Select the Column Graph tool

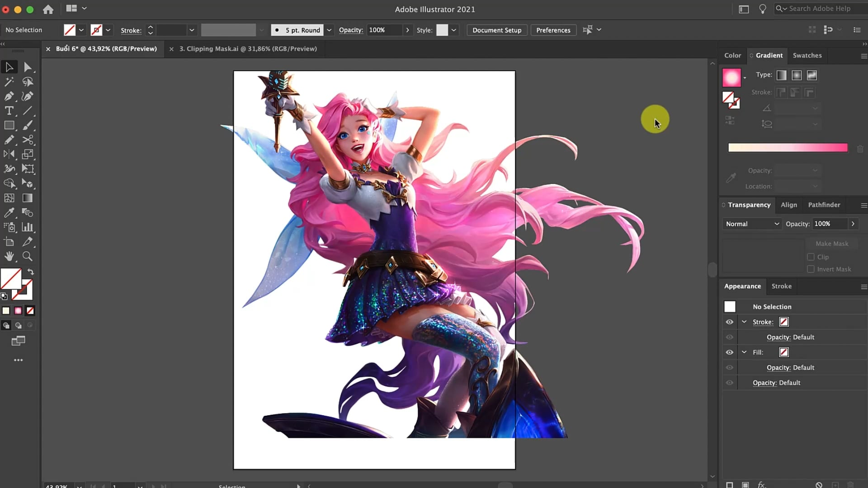[x=28, y=227]
